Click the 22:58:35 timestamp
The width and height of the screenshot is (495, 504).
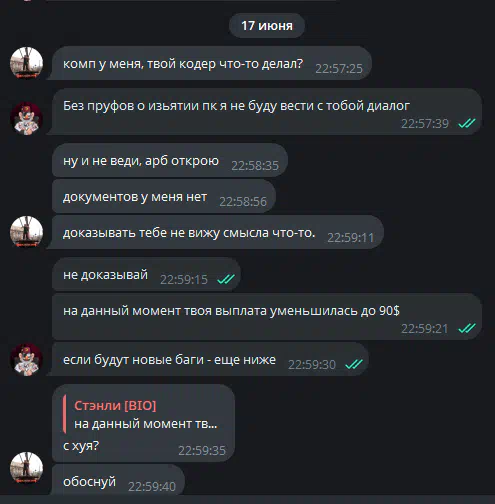[255, 165]
